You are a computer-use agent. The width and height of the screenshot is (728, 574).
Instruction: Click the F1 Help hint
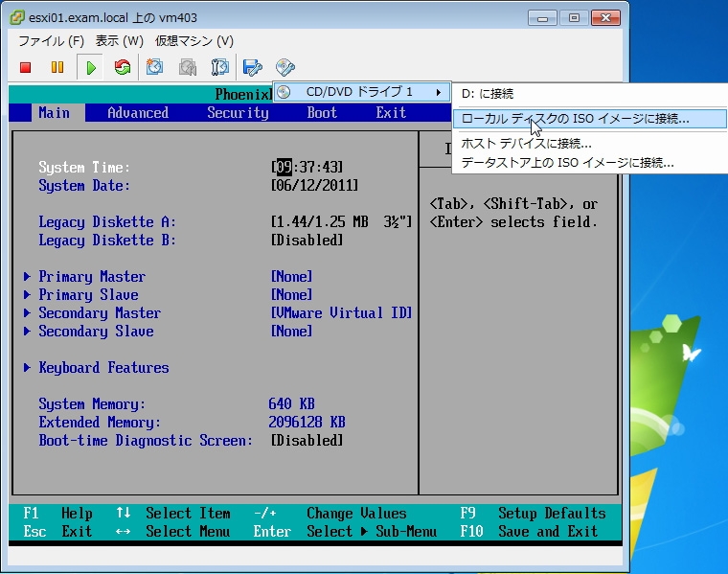pos(58,514)
